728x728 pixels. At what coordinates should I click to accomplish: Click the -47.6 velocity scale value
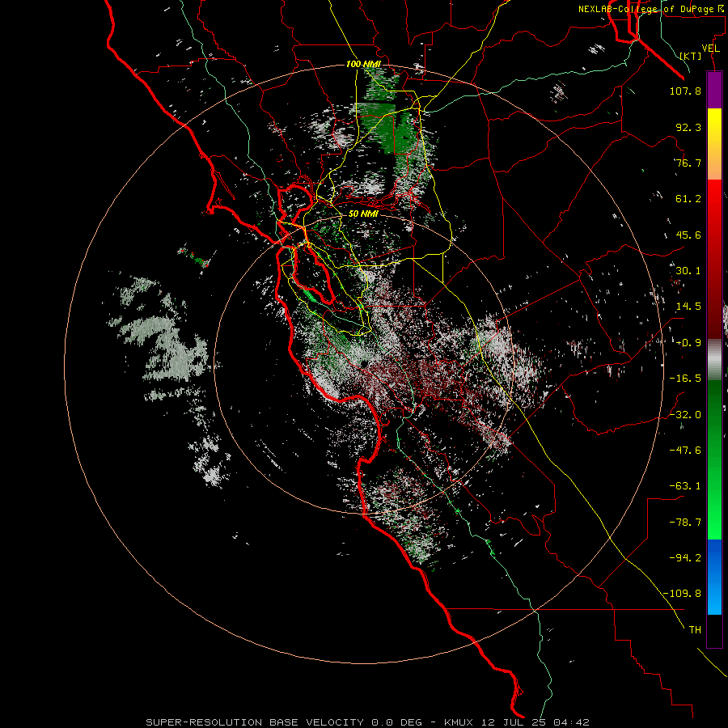pos(685,451)
